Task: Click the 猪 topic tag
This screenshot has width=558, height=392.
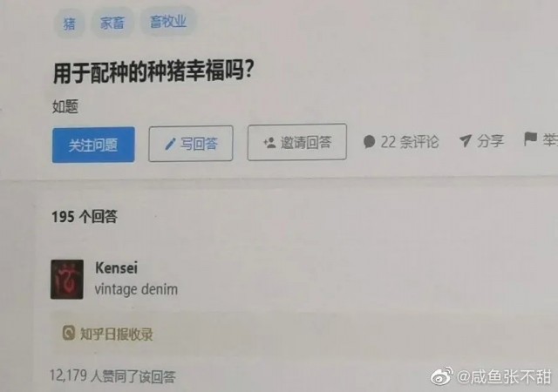Action: [70, 24]
